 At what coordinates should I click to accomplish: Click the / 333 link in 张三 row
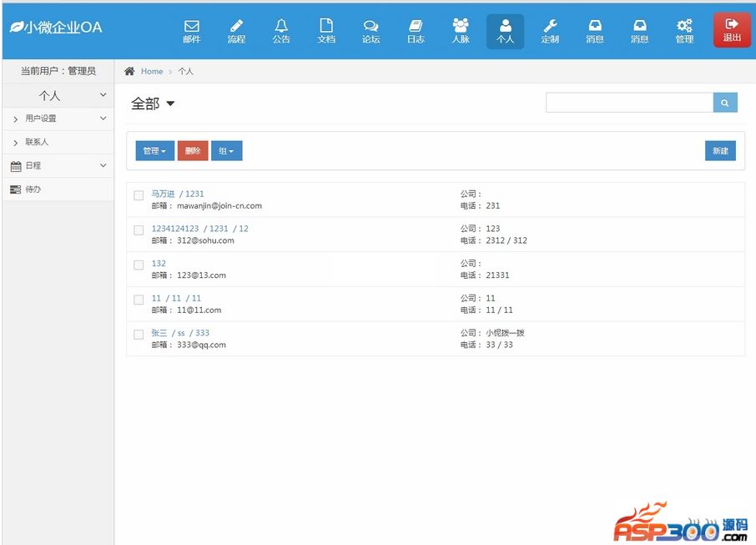(x=199, y=333)
